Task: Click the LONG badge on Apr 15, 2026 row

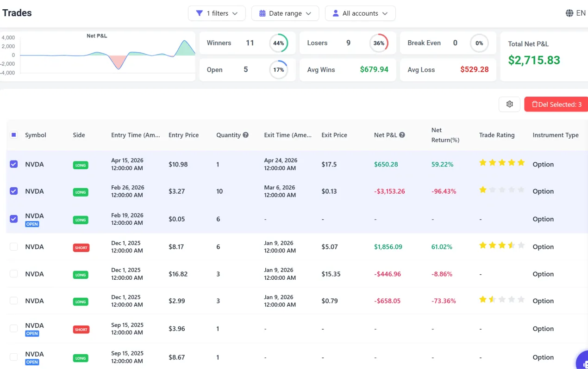Action: tap(81, 165)
